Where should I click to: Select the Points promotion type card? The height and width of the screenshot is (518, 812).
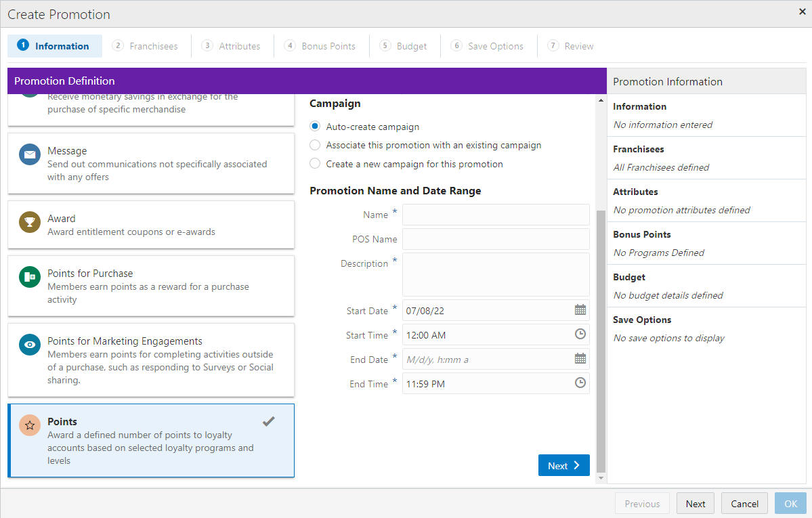pyautogui.click(x=151, y=440)
